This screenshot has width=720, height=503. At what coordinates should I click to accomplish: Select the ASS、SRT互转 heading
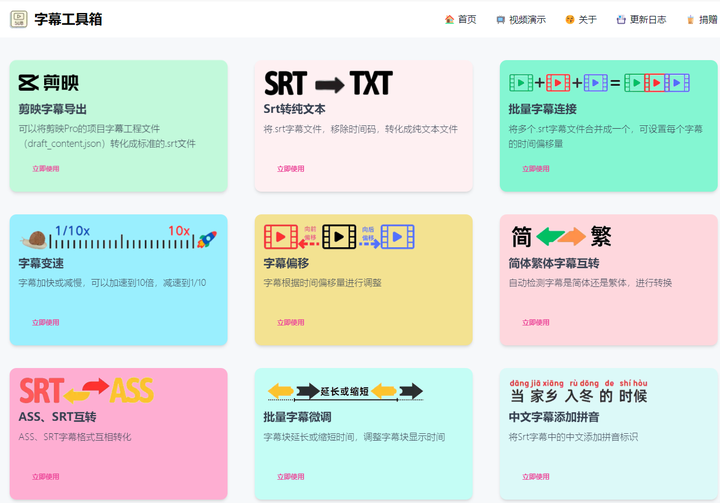click(x=57, y=417)
